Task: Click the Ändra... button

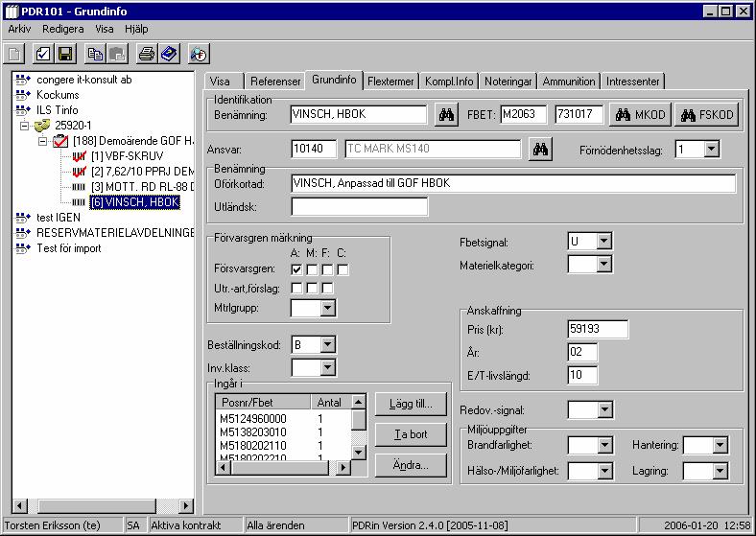Action: point(411,466)
